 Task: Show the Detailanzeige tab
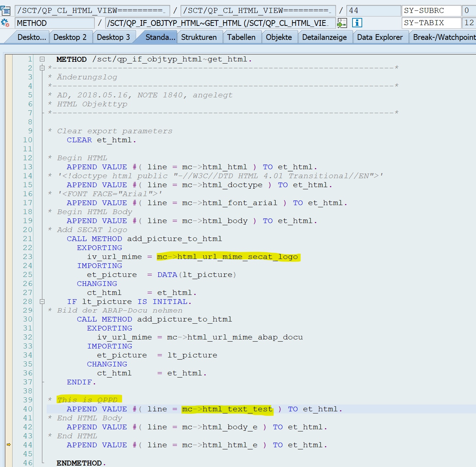(324, 37)
